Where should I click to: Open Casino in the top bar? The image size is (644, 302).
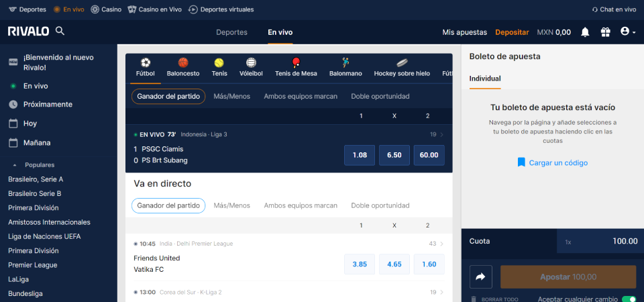(x=106, y=9)
